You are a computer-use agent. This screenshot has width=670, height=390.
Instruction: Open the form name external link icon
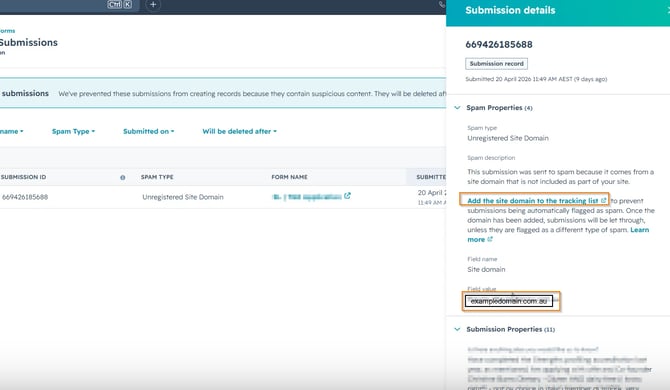(x=347, y=196)
